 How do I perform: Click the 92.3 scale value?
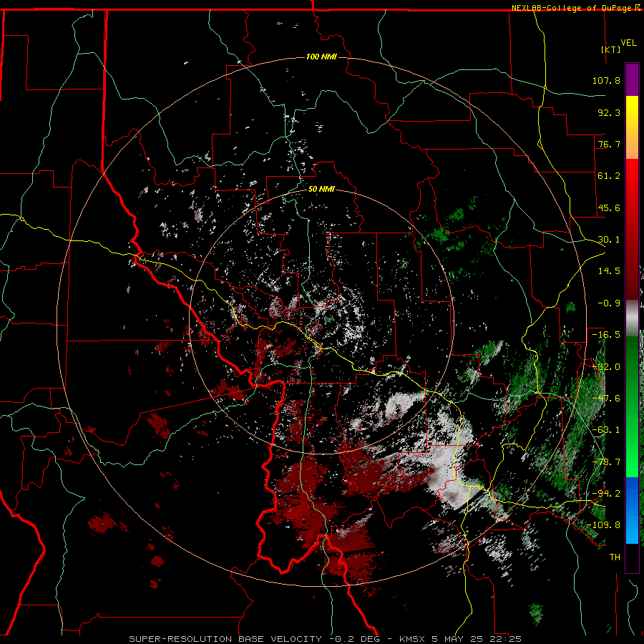tap(609, 112)
